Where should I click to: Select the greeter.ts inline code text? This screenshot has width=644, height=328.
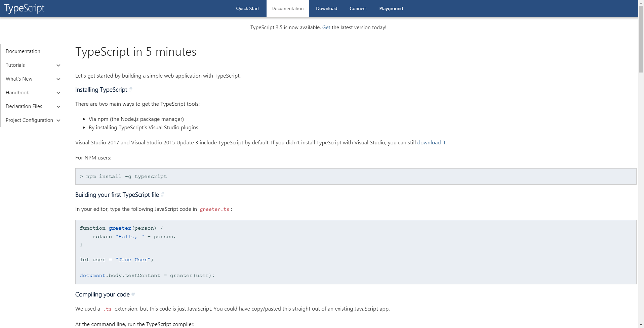[x=214, y=209]
